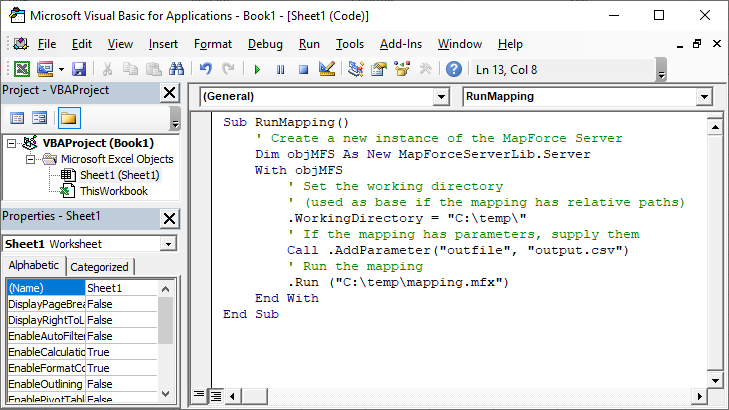Image resolution: width=729 pixels, height=410 pixels.
Task: Open the RunMapping procedure dropdown
Action: point(704,97)
